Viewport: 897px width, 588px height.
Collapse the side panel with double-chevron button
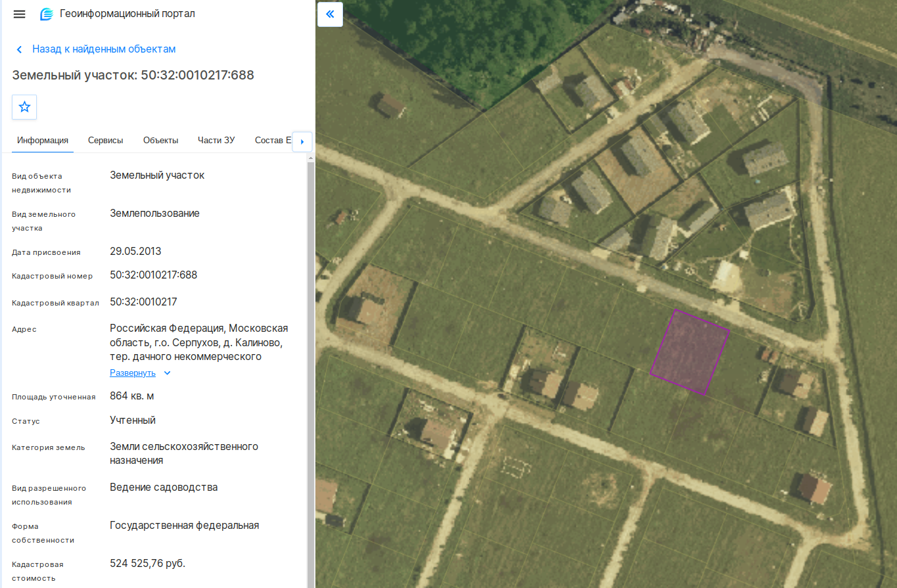click(330, 14)
